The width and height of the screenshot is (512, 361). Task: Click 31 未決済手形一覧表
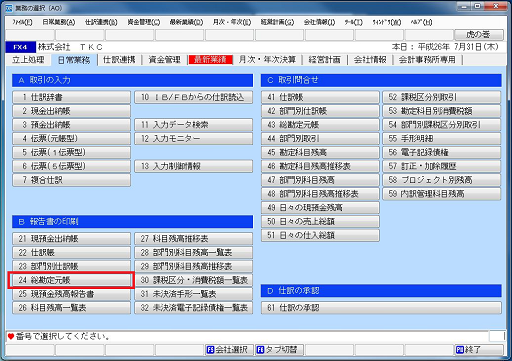pyautogui.click(x=194, y=294)
